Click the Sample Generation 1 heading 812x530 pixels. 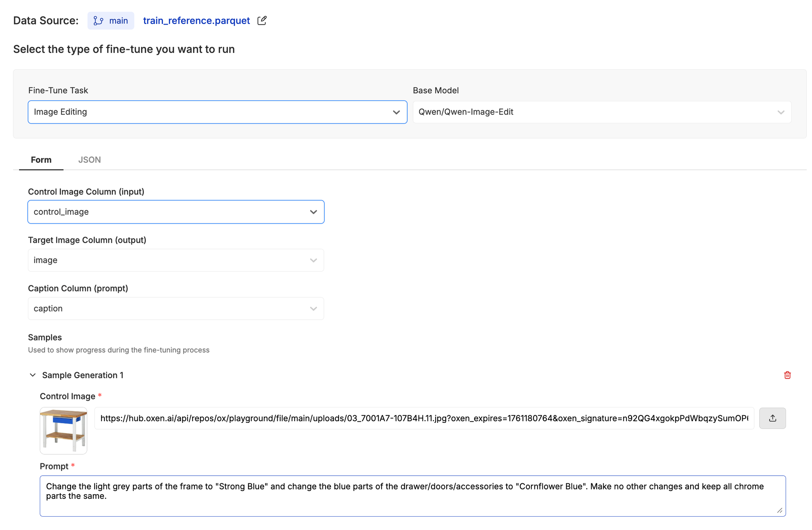83,375
